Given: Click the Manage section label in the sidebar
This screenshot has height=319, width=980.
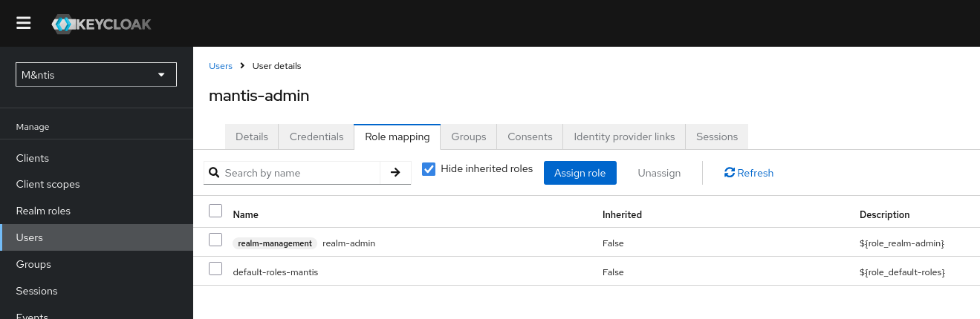Looking at the screenshot, I should pyautogui.click(x=33, y=127).
